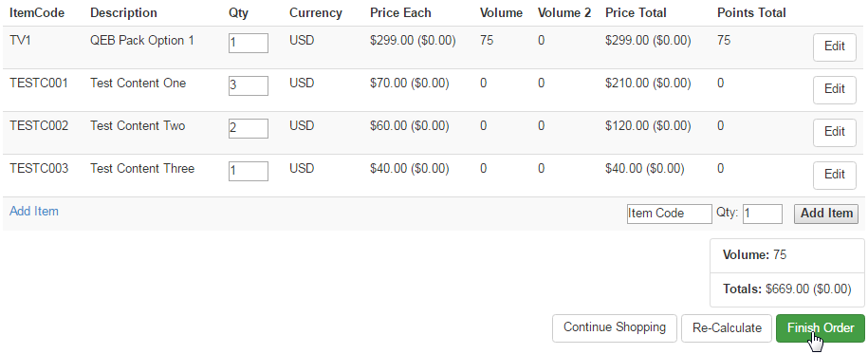Open Edit for Test Content Two

834,132
